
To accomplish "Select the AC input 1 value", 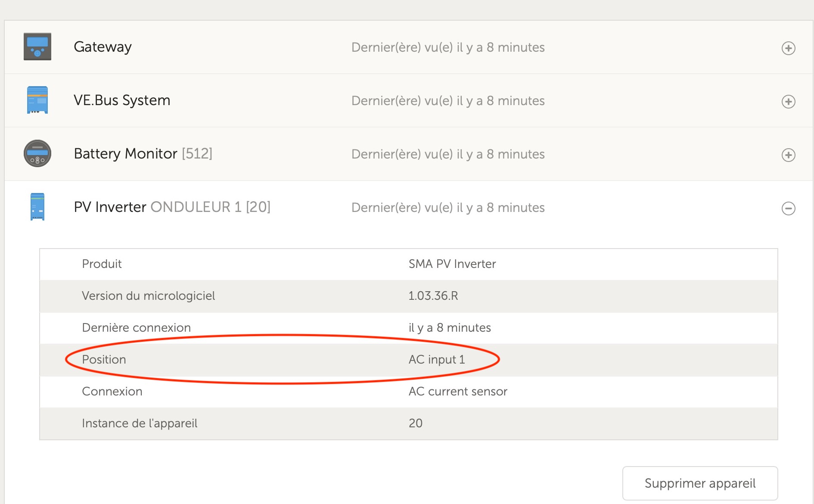I will pyautogui.click(x=437, y=359).
